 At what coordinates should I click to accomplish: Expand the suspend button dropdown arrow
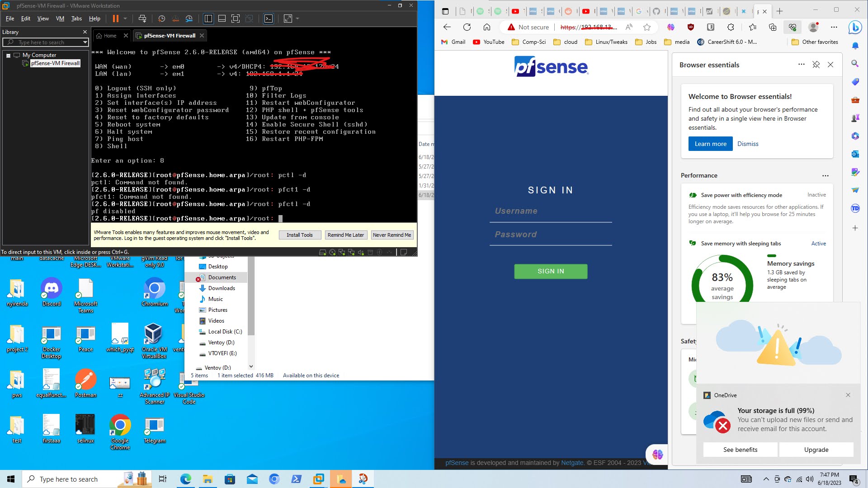coord(125,19)
